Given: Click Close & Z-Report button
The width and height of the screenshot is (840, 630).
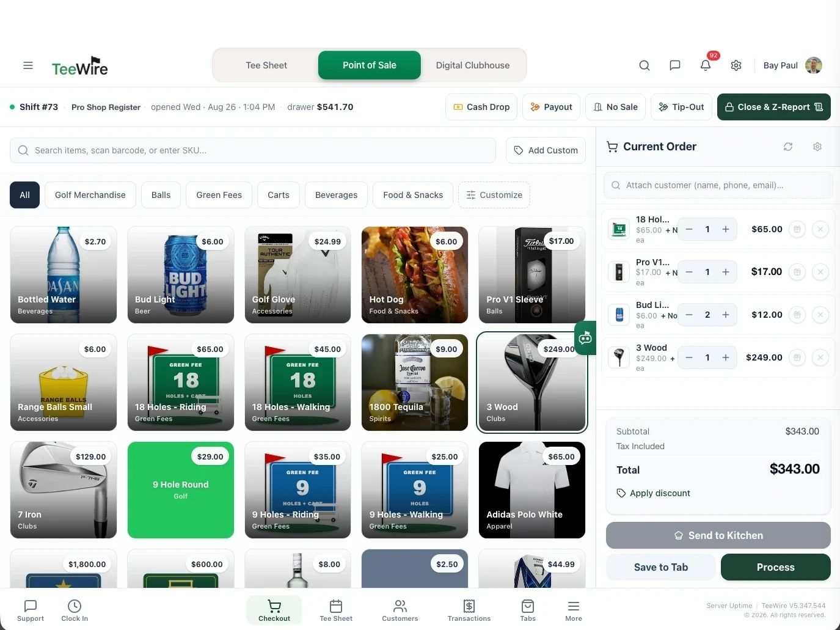Looking at the screenshot, I should click(x=774, y=107).
